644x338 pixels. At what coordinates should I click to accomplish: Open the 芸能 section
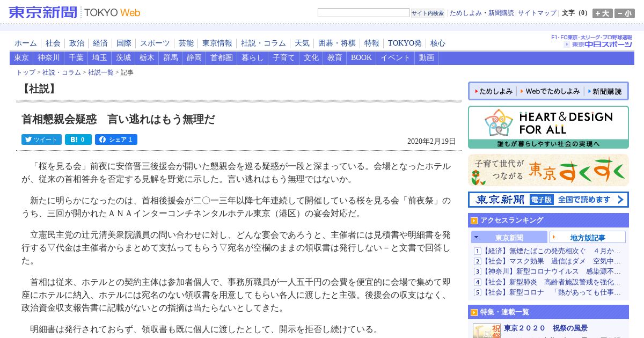[186, 43]
